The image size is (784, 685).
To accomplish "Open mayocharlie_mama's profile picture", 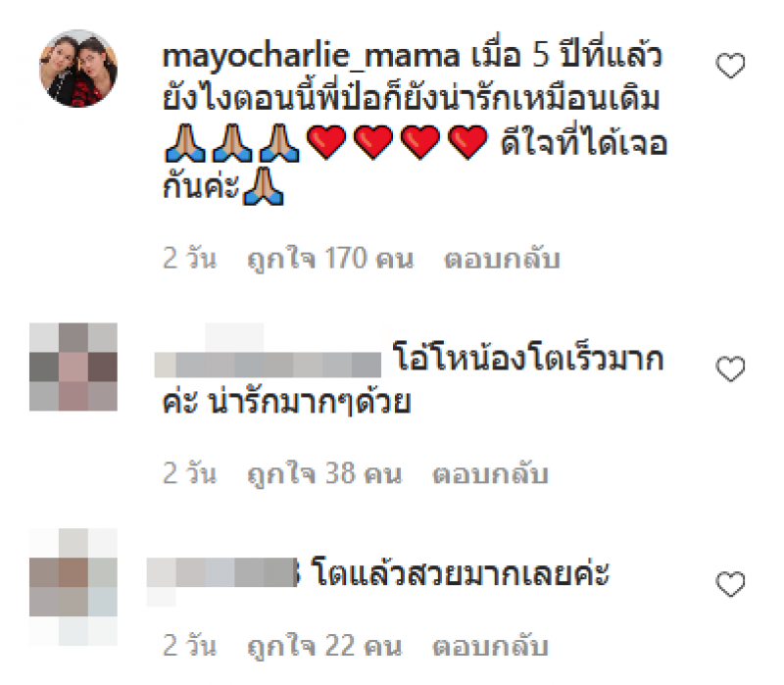I will coord(78,69).
